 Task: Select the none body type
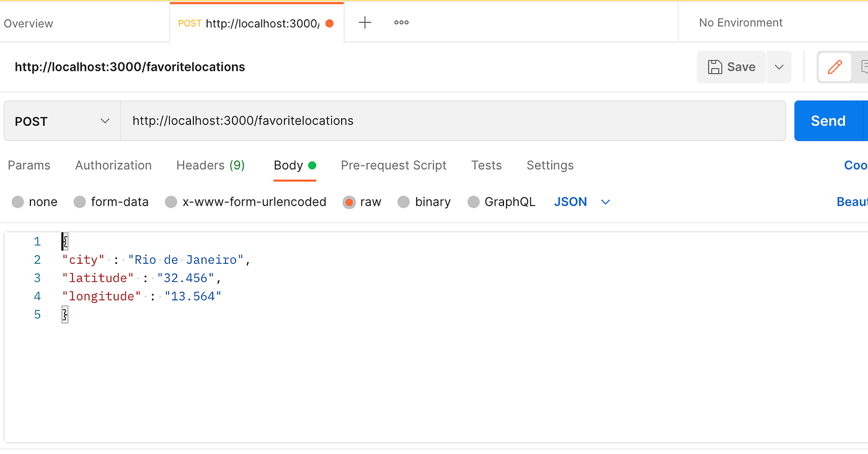(x=18, y=202)
